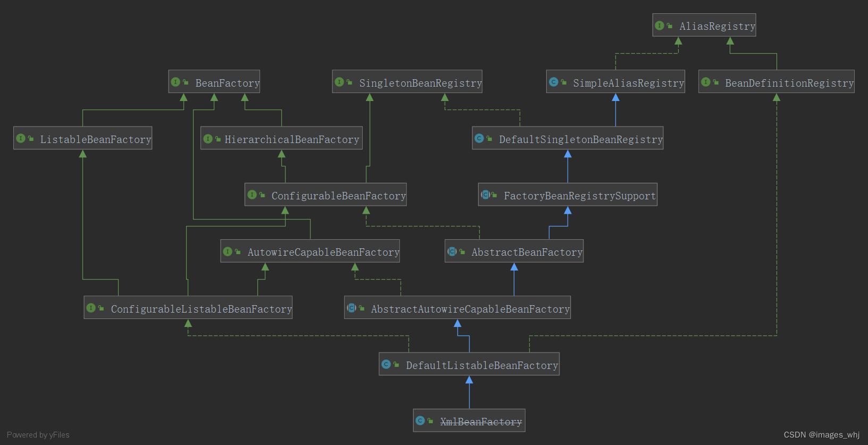
Task: Click the public-visibility lock icon on AliasRegistry
Action: click(670, 26)
